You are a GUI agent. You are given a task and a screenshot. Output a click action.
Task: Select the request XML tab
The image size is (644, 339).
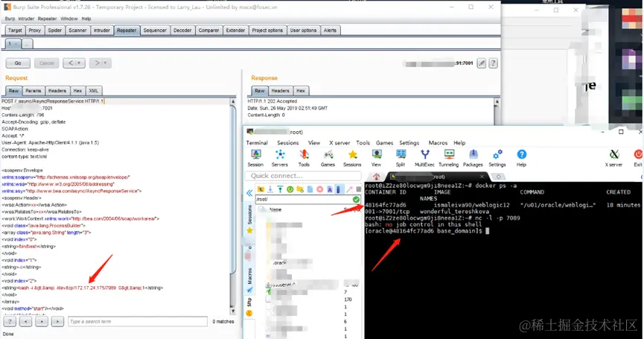94,91
